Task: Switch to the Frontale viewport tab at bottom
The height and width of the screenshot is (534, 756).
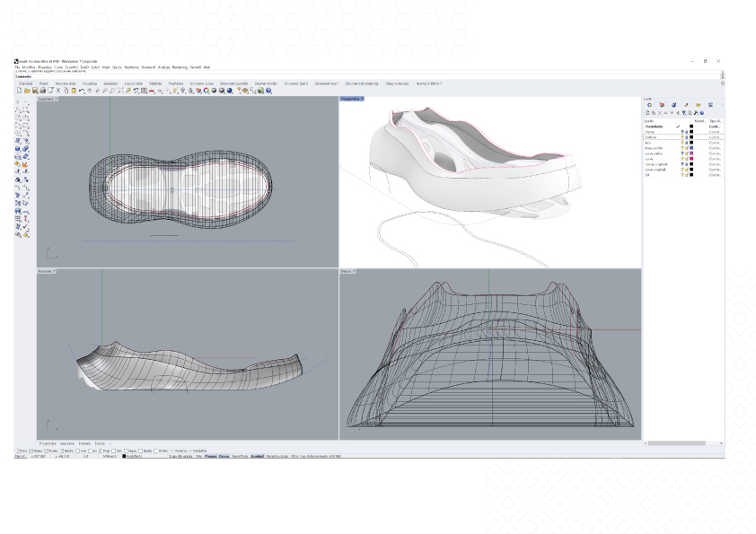Action: click(x=84, y=443)
